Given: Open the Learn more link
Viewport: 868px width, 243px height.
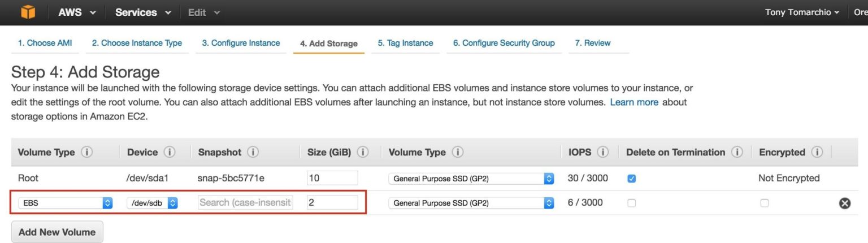Looking at the screenshot, I should coord(634,102).
